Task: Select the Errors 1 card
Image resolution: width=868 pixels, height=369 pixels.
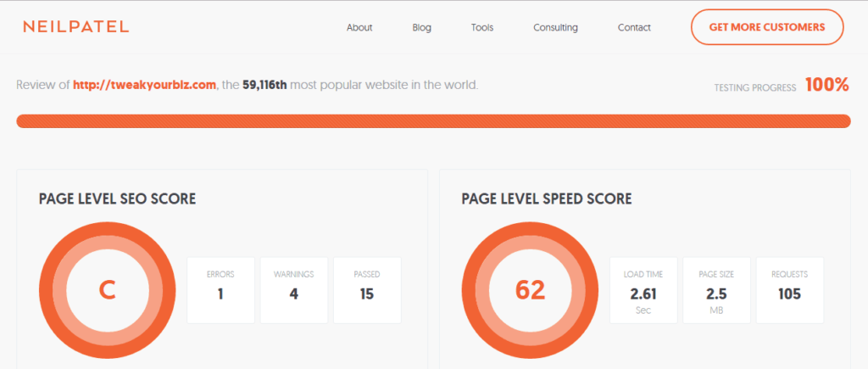Action: (221, 290)
